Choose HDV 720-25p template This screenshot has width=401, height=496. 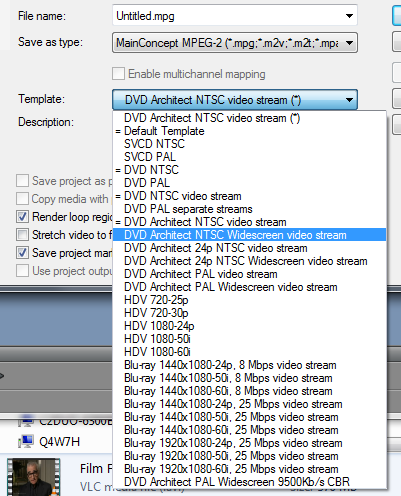point(250,300)
